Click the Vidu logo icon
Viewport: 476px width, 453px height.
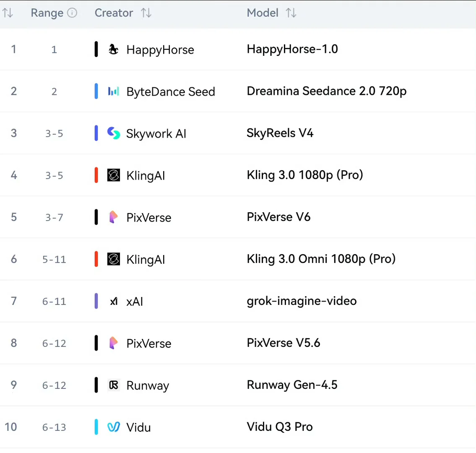tap(114, 427)
